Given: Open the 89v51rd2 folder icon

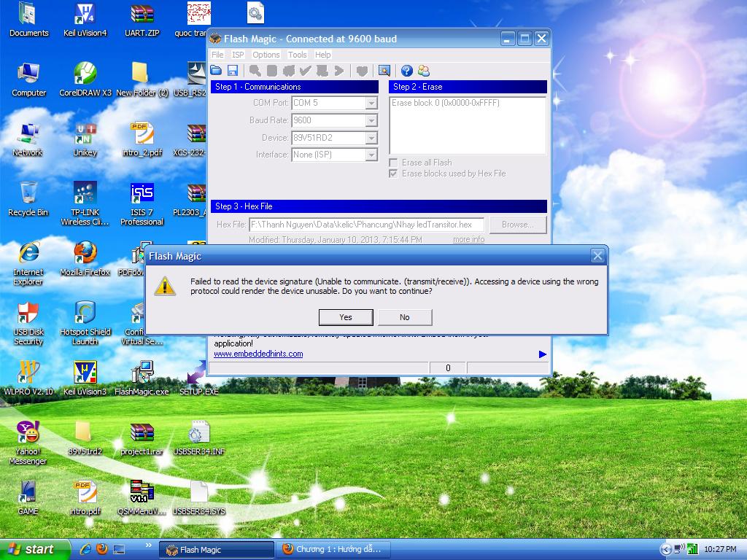Looking at the screenshot, I should pos(85,437).
